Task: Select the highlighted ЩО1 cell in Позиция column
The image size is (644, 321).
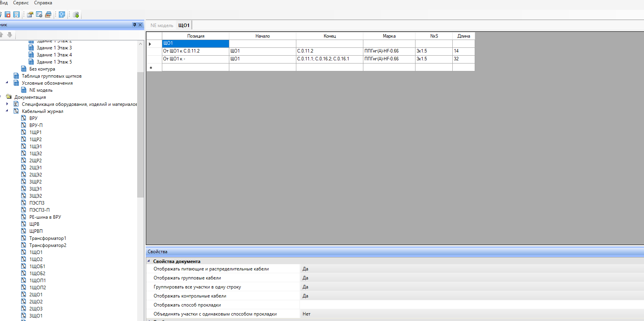Action: 196,44
